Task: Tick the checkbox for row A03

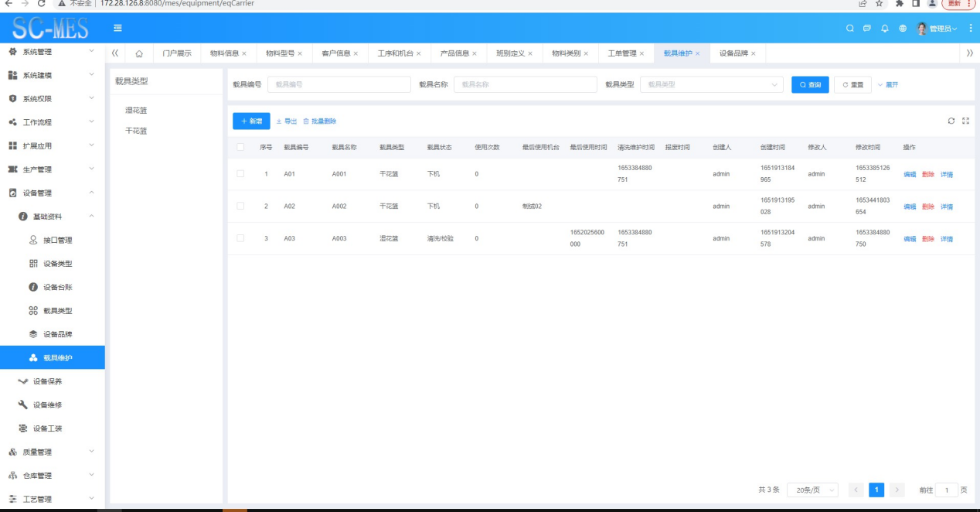Action: tap(240, 238)
